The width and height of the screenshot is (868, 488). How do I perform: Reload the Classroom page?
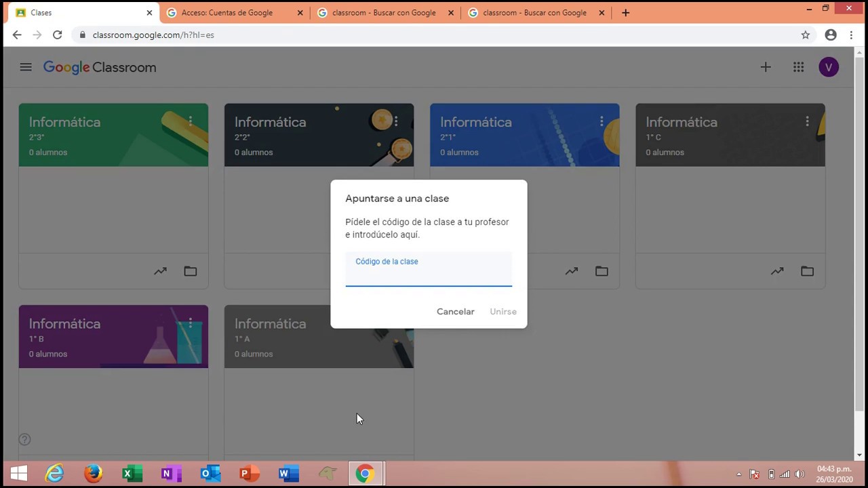click(x=58, y=35)
